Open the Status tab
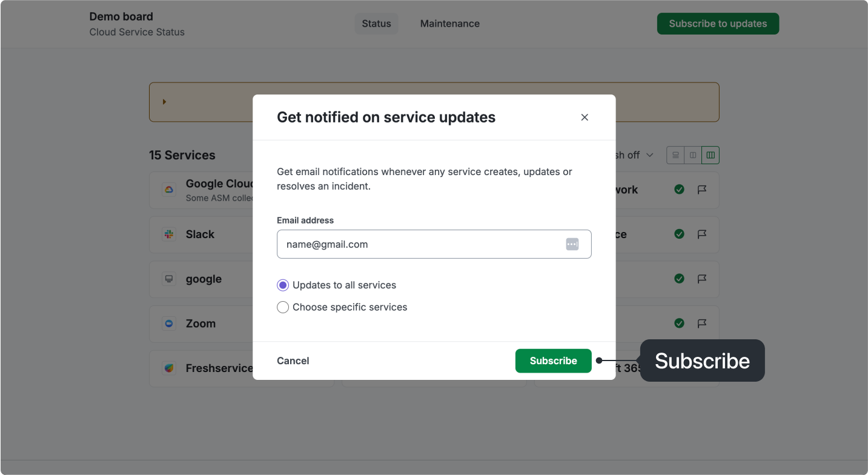 pos(376,24)
